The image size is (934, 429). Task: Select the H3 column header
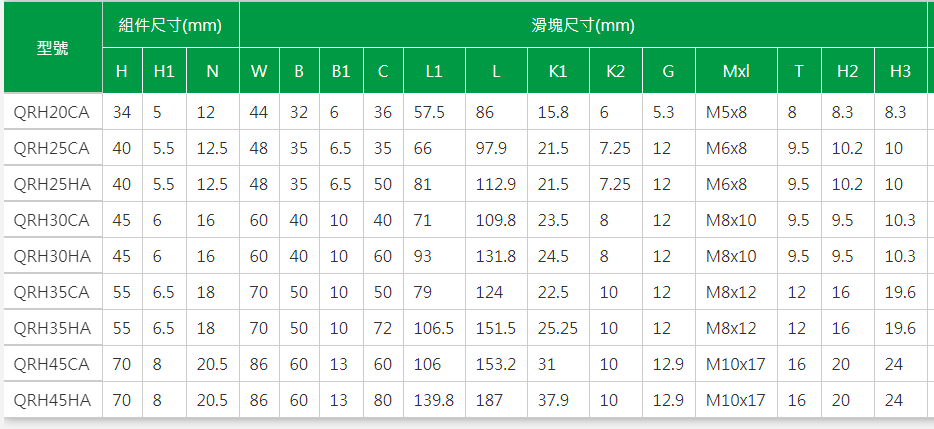point(900,71)
